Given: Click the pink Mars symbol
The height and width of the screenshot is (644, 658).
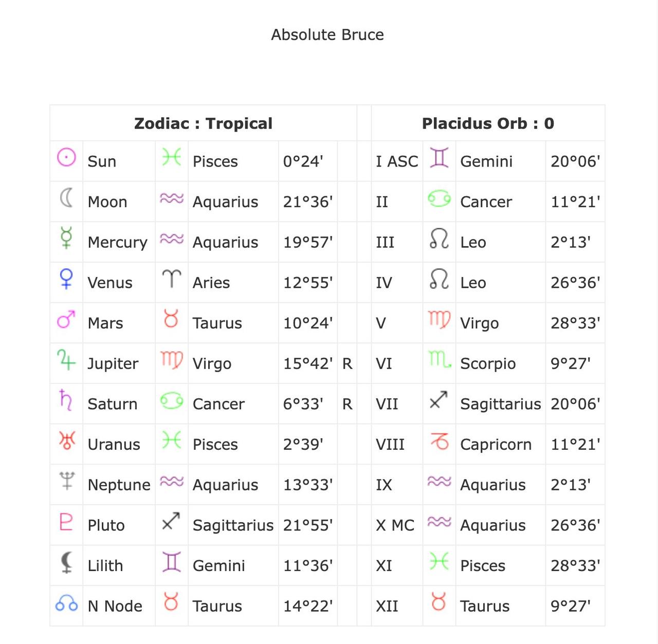Looking at the screenshot, I should click(x=66, y=319).
